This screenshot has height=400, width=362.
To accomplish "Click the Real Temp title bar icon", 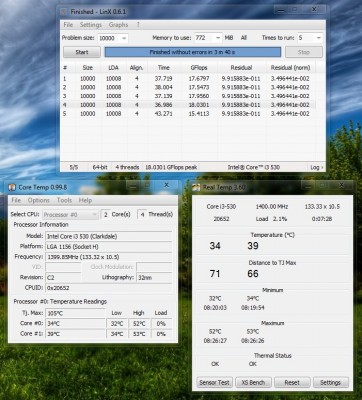I will coord(196,188).
